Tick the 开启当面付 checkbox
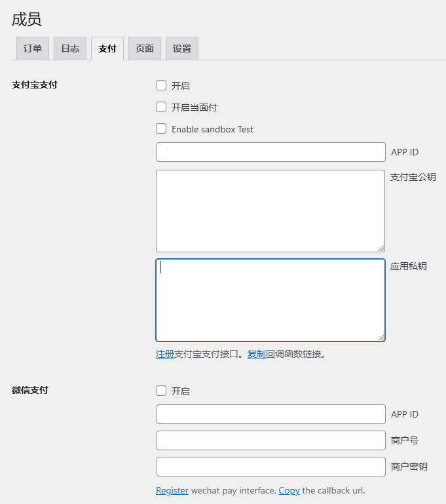This screenshot has width=446, height=504. (161, 107)
